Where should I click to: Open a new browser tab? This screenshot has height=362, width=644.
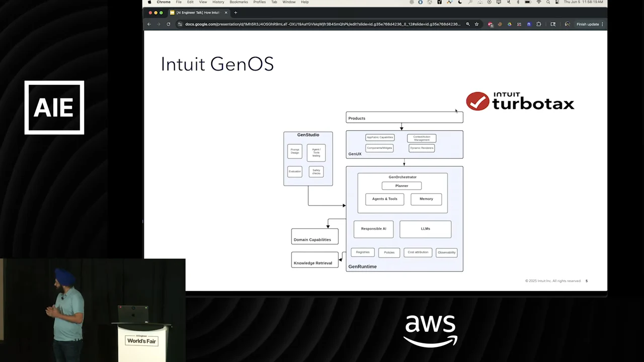click(235, 13)
